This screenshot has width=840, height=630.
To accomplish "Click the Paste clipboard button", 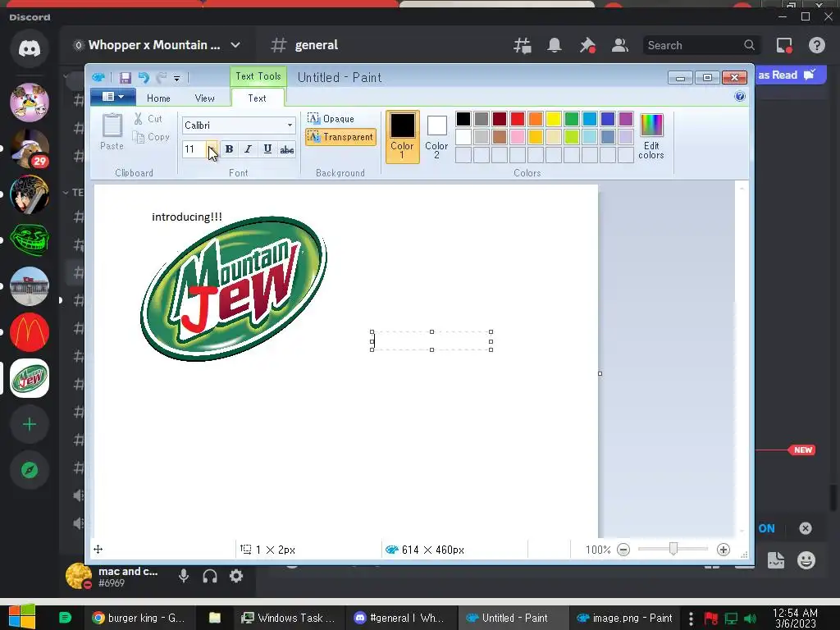I will tap(112, 132).
